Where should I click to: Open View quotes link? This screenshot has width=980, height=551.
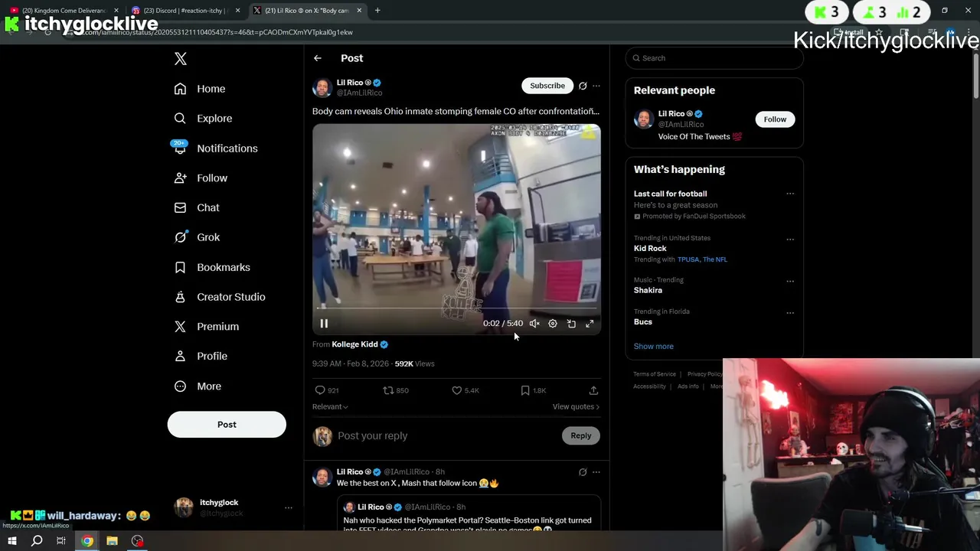[576, 407]
